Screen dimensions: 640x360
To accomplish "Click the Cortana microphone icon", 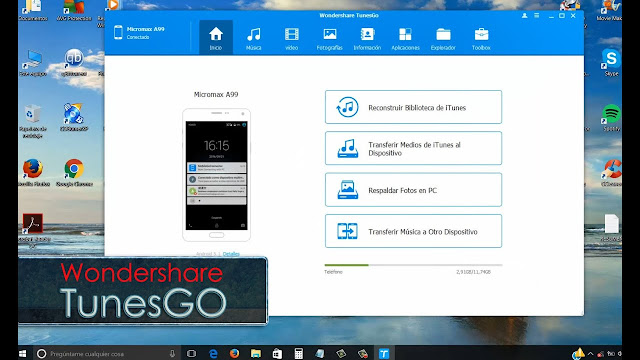I will (172, 353).
